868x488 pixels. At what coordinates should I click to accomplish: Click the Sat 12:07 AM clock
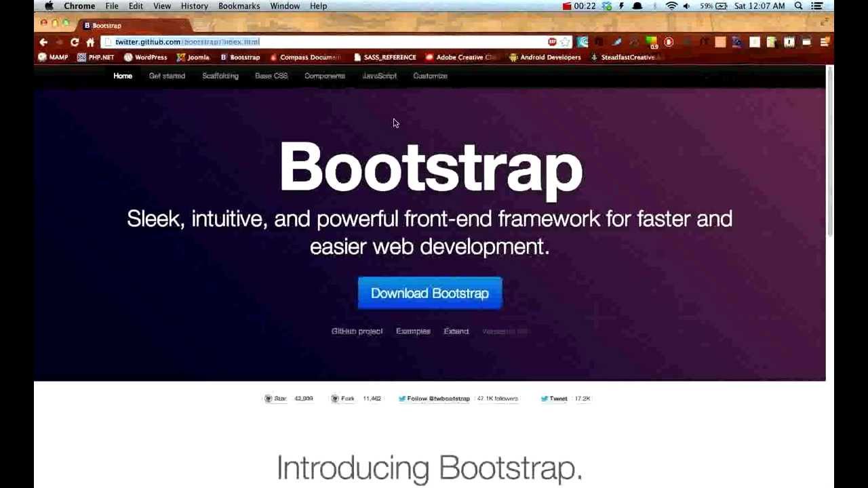coord(759,6)
